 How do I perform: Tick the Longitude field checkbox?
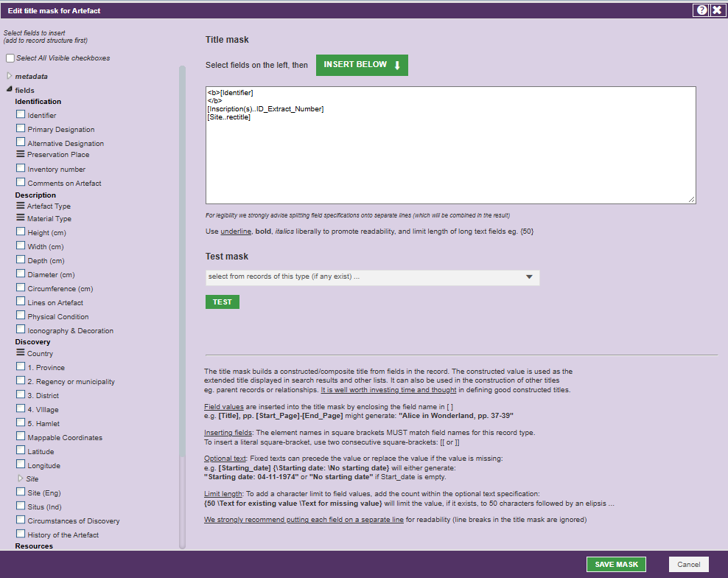[x=21, y=464]
